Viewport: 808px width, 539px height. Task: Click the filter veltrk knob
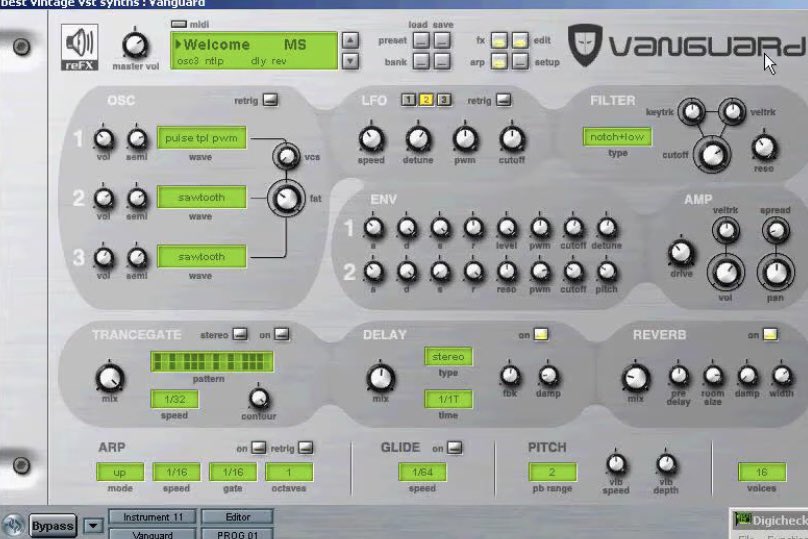click(732, 111)
